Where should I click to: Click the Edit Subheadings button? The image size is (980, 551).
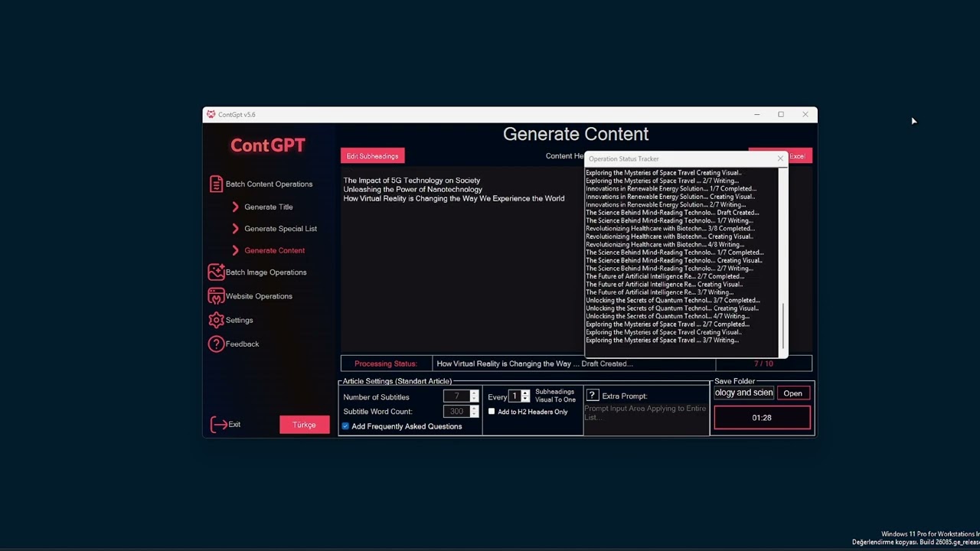pos(372,156)
